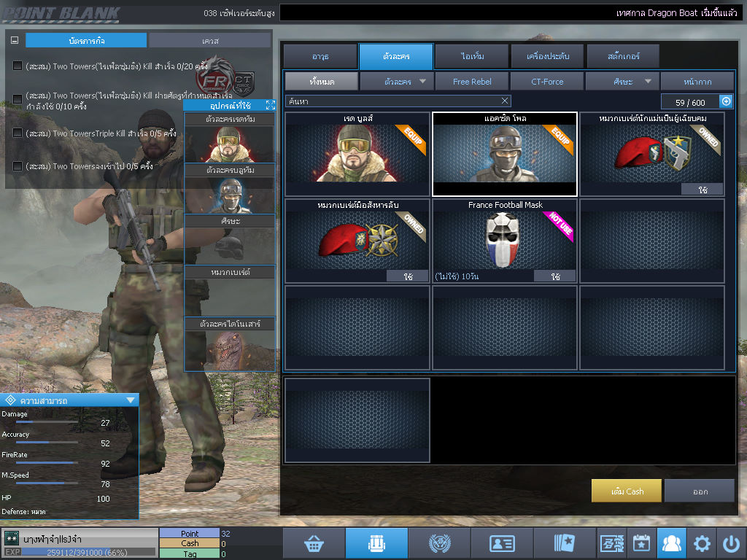The width and height of the screenshot is (747, 560).
Task: Filter by หน้ากาก mask category
Action: tap(697, 82)
